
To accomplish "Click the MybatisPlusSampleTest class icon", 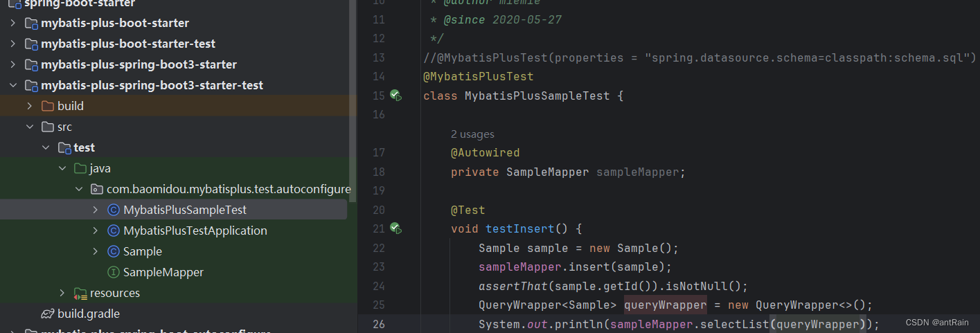I will (114, 210).
